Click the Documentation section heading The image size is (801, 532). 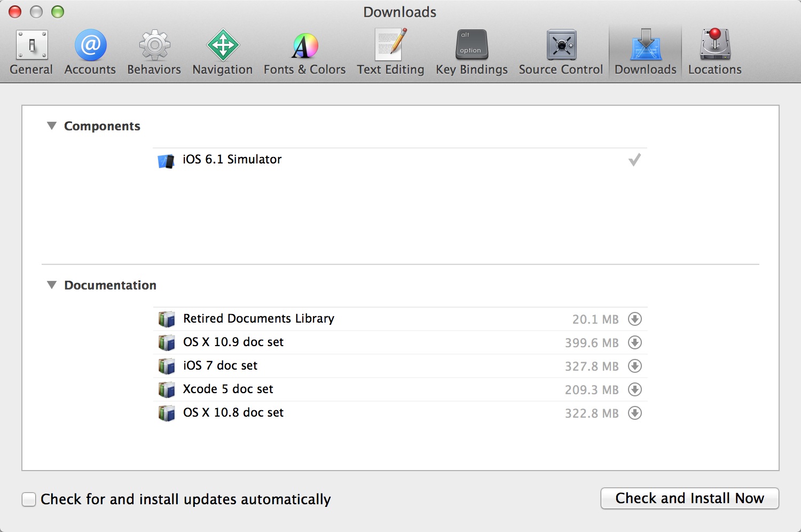pyautogui.click(x=110, y=285)
